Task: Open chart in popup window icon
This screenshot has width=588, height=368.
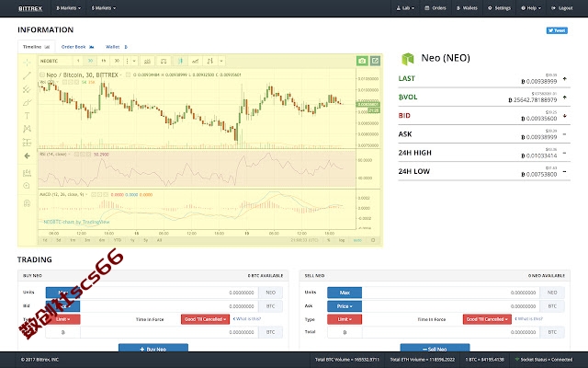Action: pyautogui.click(x=375, y=61)
